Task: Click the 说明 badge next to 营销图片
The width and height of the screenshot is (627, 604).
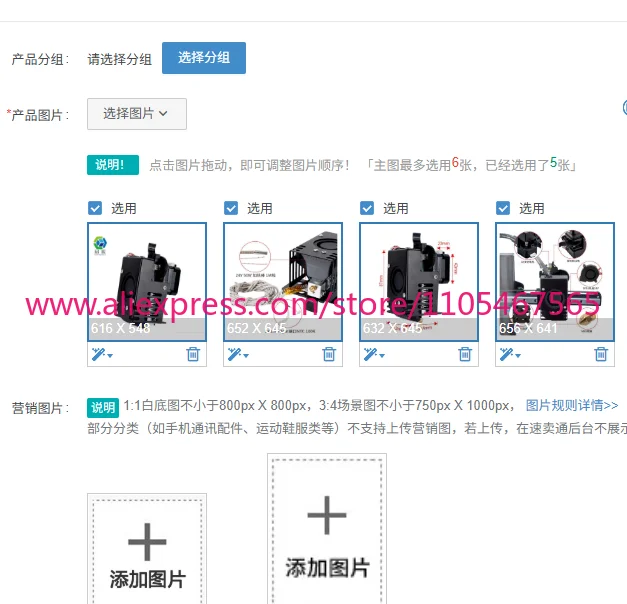Action: coord(103,408)
